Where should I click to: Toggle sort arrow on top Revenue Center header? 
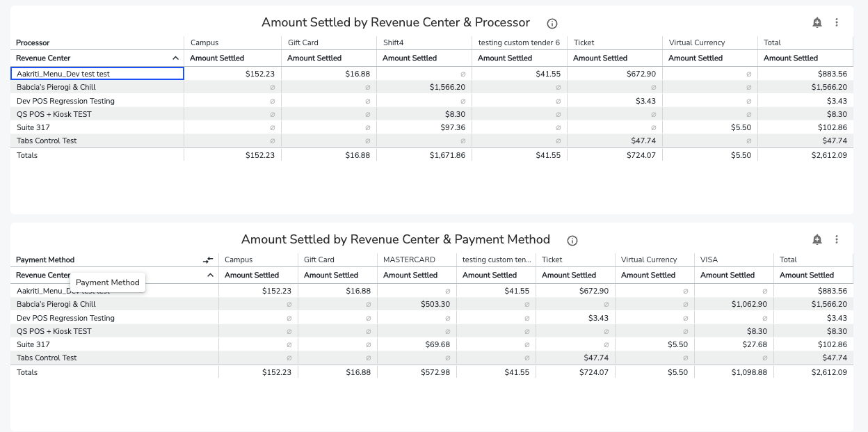(175, 58)
